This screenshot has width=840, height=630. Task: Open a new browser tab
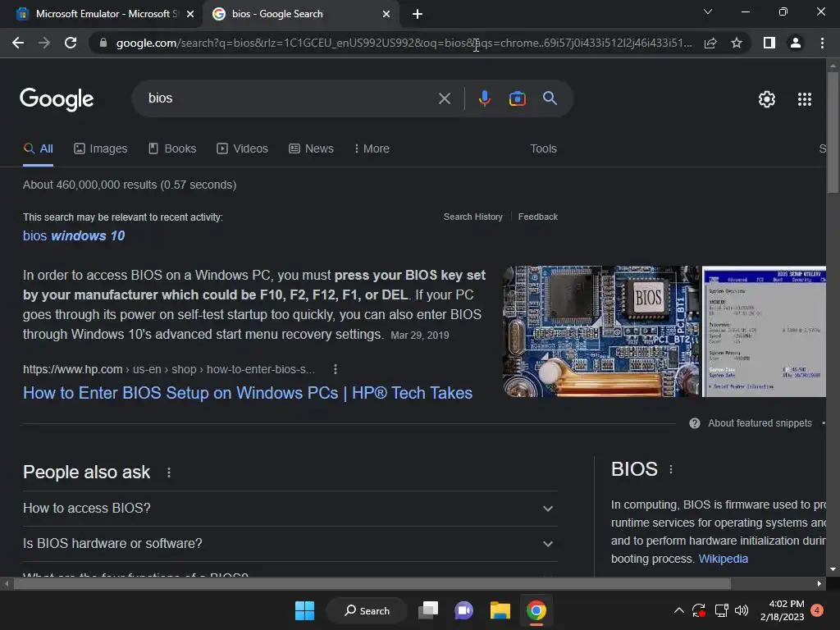[x=418, y=14]
